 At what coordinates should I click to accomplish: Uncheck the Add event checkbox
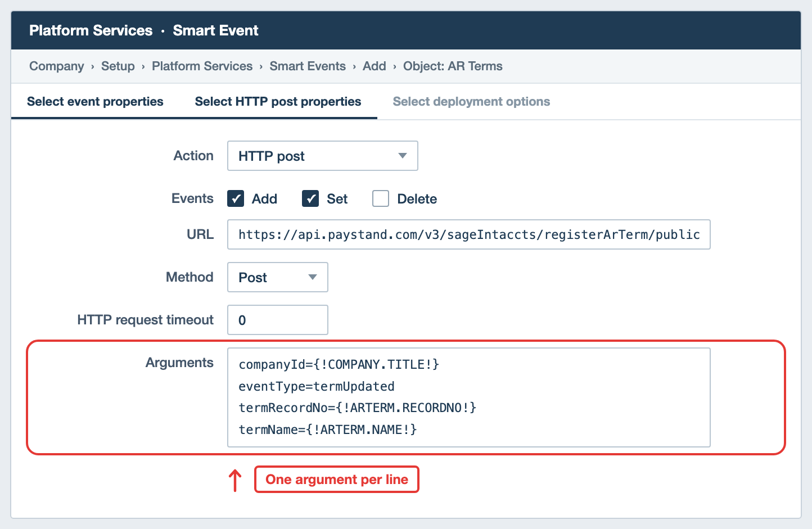(236, 198)
